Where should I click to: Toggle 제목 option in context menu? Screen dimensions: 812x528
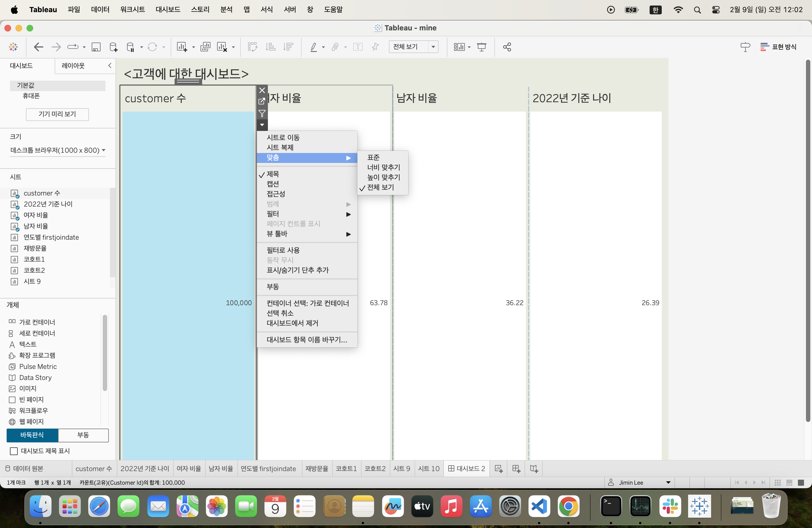pos(307,174)
